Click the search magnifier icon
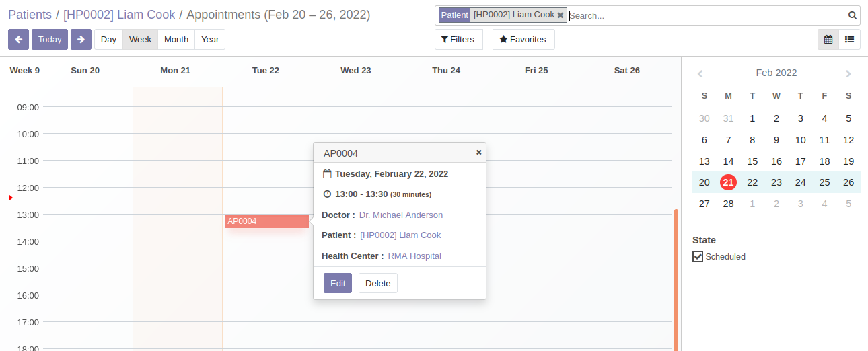868x351 pixels. (x=852, y=15)
